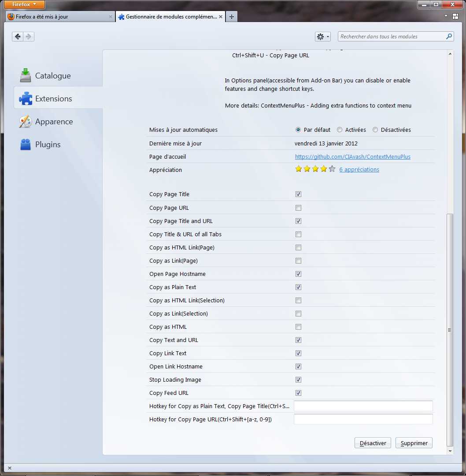The image size is (466, 476).
Task: Select 'Désactivées' automatic updates option
Action: pos(375,130)
